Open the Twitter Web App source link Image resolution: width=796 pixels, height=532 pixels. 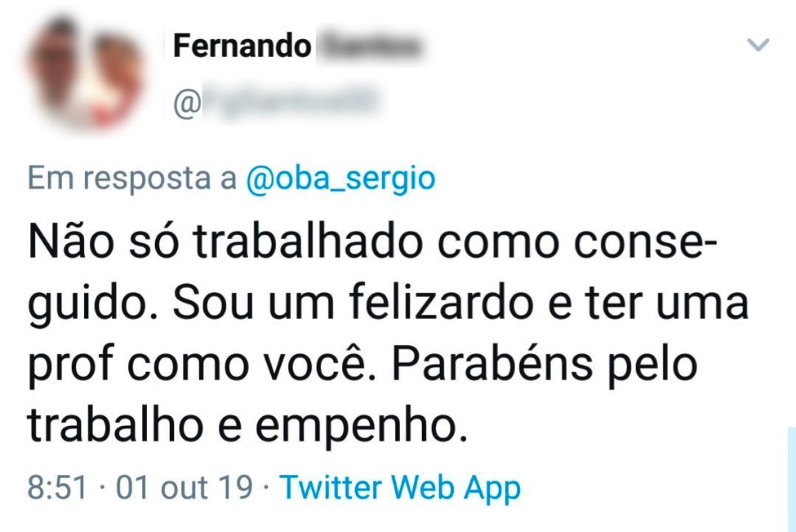coord(400,488)
